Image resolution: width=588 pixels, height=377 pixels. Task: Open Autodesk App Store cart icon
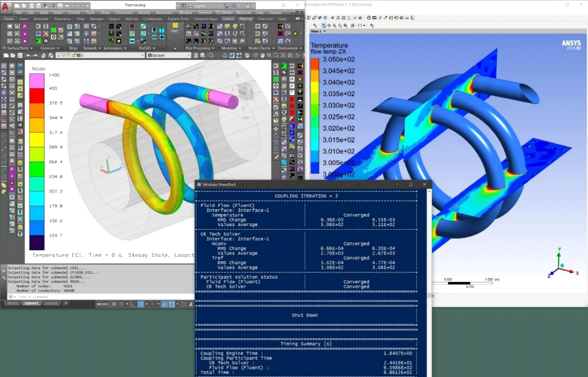[227, 6]
